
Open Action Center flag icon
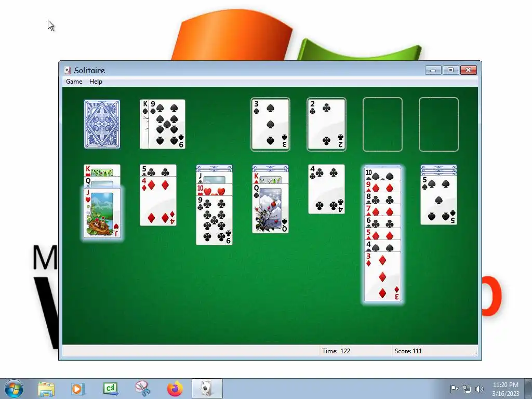tap(454, 389)
